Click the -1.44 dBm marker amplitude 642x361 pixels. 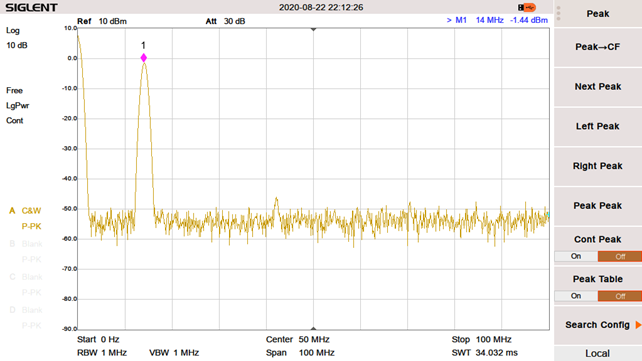coord(529,20)
